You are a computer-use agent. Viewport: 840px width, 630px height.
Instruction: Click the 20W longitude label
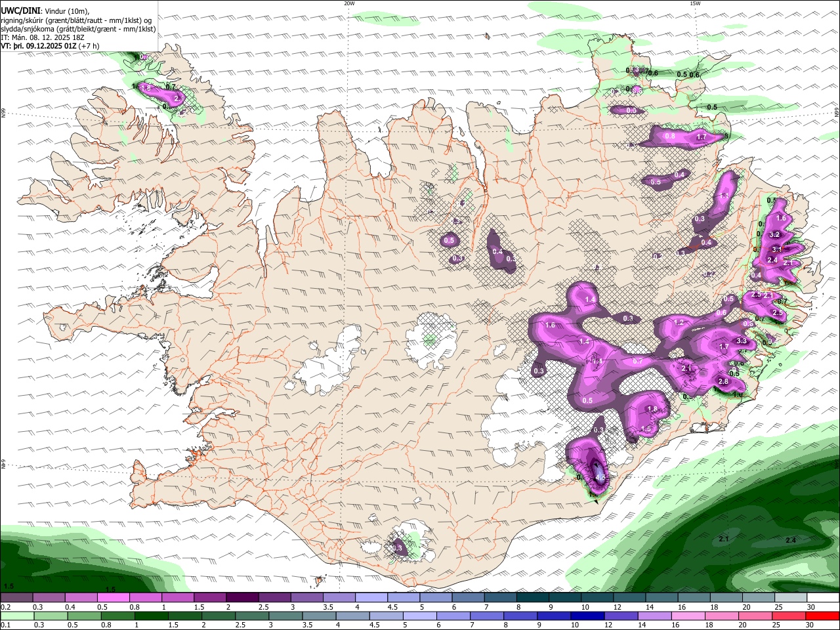pyautogui.click(x=349, y=3)
